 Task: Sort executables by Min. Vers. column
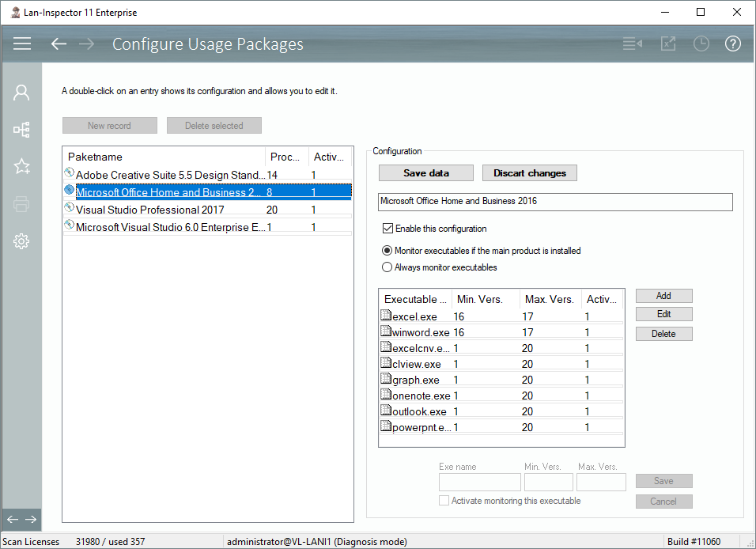pos(486,299)
